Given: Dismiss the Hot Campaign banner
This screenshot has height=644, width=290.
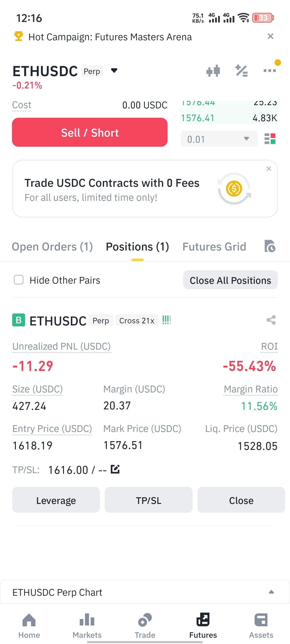Looking at the screenshot, I should 270,37.
